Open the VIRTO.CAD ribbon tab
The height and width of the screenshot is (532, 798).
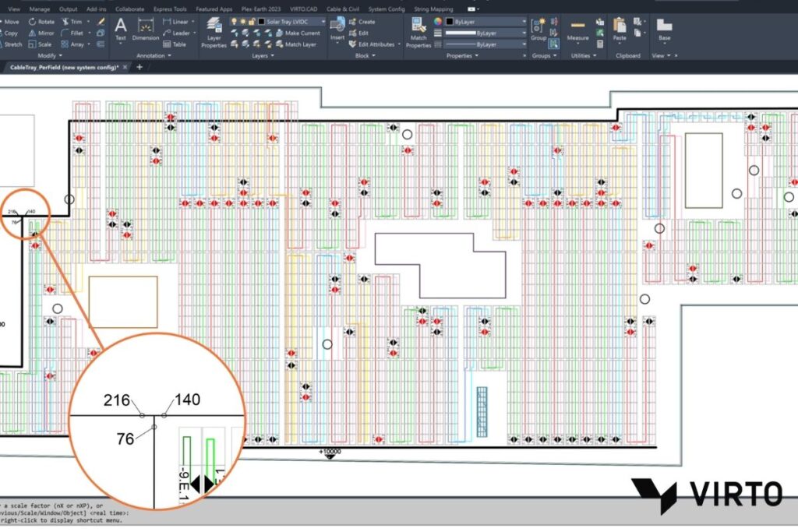click(303, 9)
